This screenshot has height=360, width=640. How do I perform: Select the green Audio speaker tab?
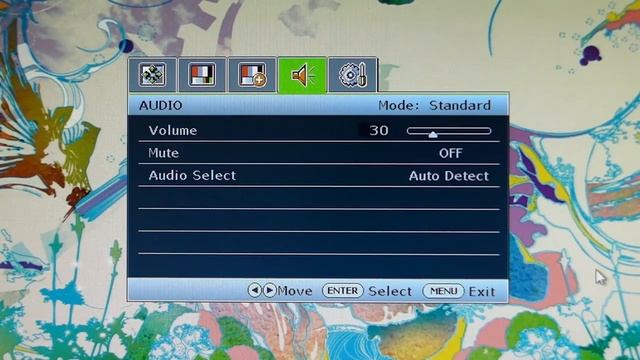click(x=302, y=76)
